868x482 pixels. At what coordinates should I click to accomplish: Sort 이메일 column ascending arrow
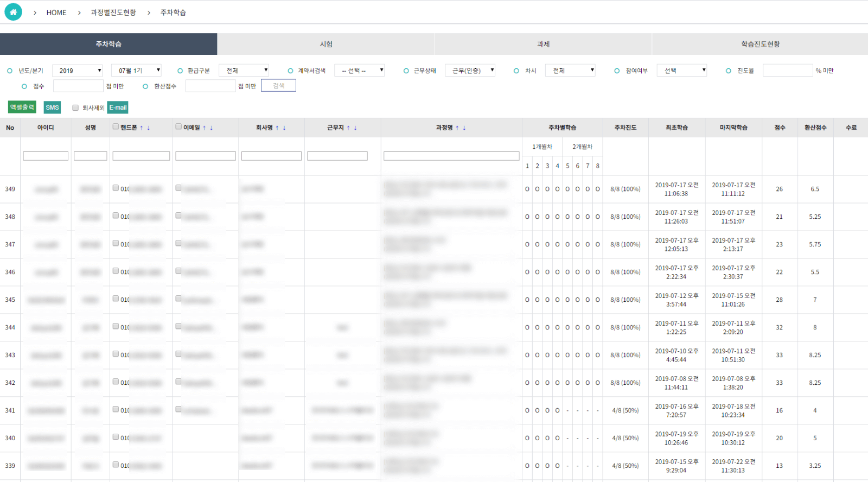click(205, 128)
